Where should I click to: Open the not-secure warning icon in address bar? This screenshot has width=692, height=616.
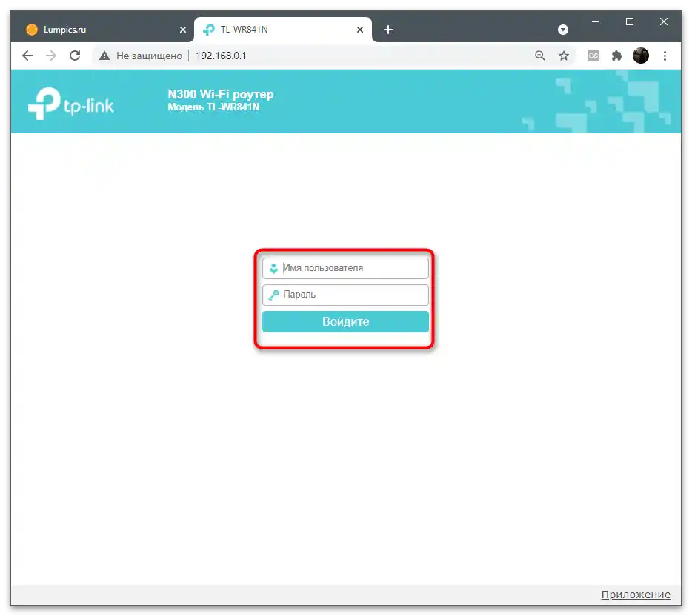pos(104,56)
